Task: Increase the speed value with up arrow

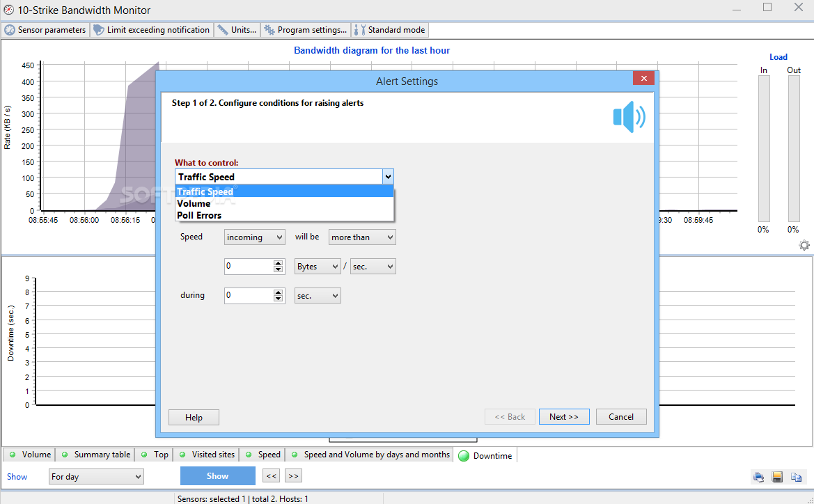Action: [279, 263]
